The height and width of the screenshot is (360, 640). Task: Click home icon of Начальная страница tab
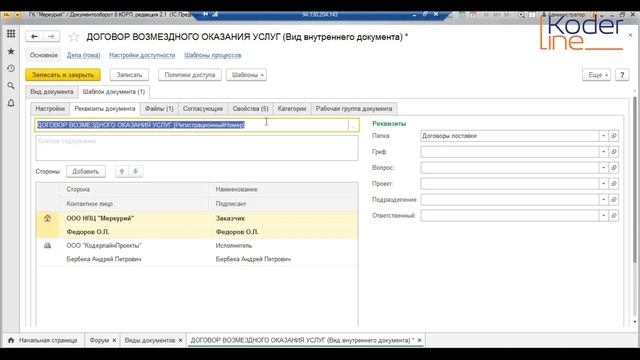click(11, 340)
